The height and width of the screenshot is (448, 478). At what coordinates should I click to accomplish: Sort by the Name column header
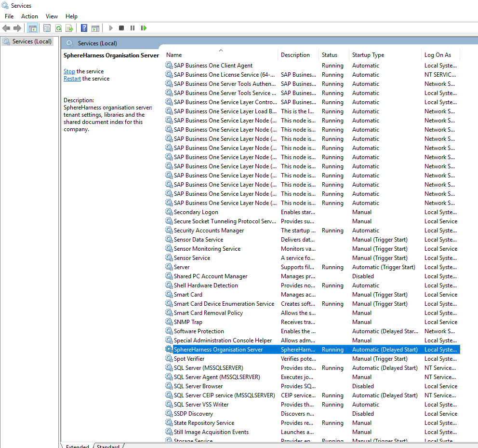pyautogui.click(x=221, y=55)
